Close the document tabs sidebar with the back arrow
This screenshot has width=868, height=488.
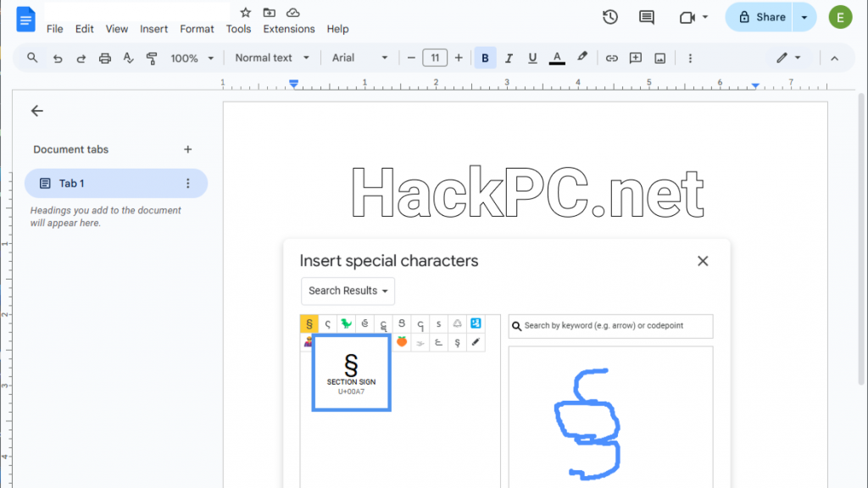click(37, 111)
